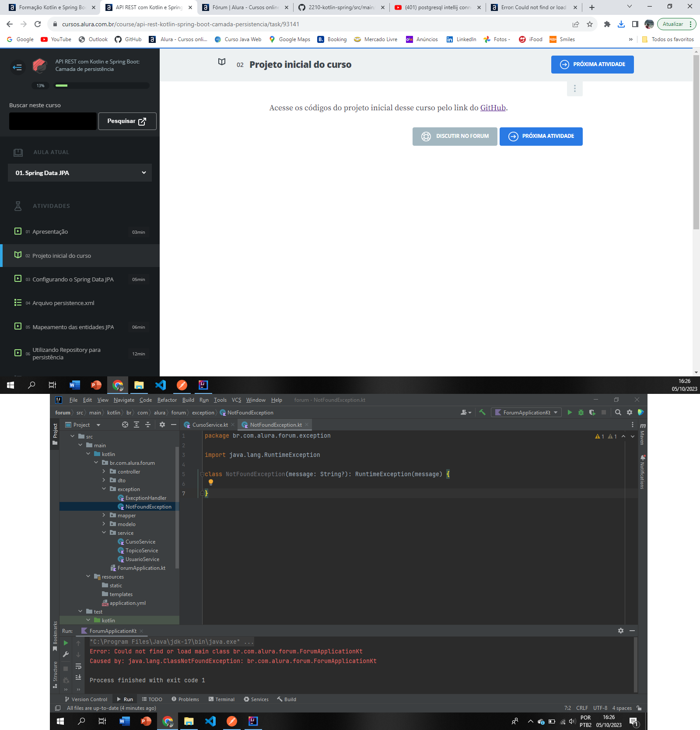700x730 pixels.
Task: Open the Terminal tool window tab
Action: (221, 699)
